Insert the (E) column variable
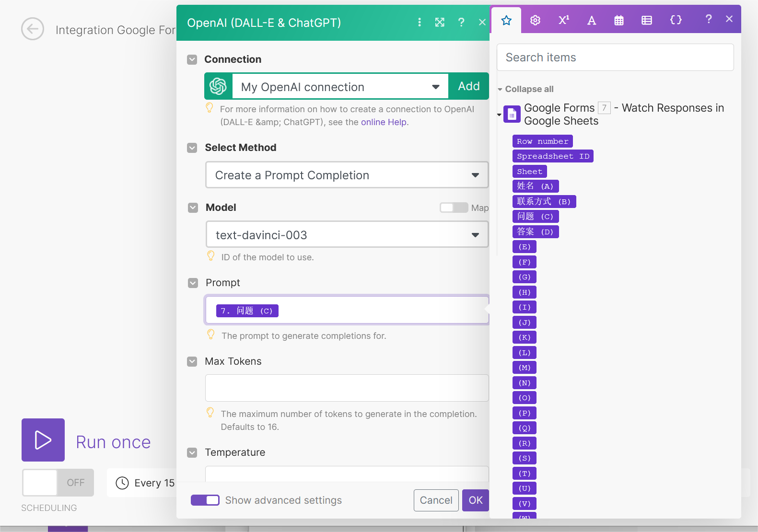758x532 pixels. [525, 247]
